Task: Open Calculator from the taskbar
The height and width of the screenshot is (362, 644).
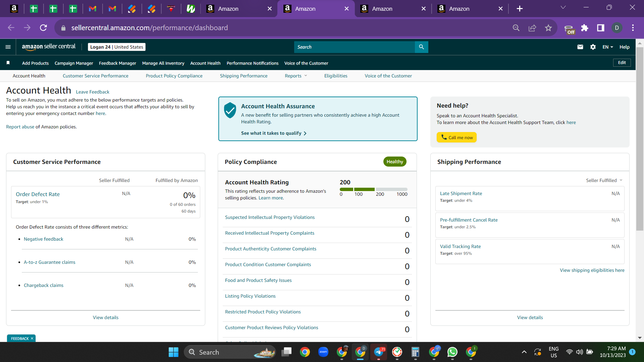Action: point(416,352)
